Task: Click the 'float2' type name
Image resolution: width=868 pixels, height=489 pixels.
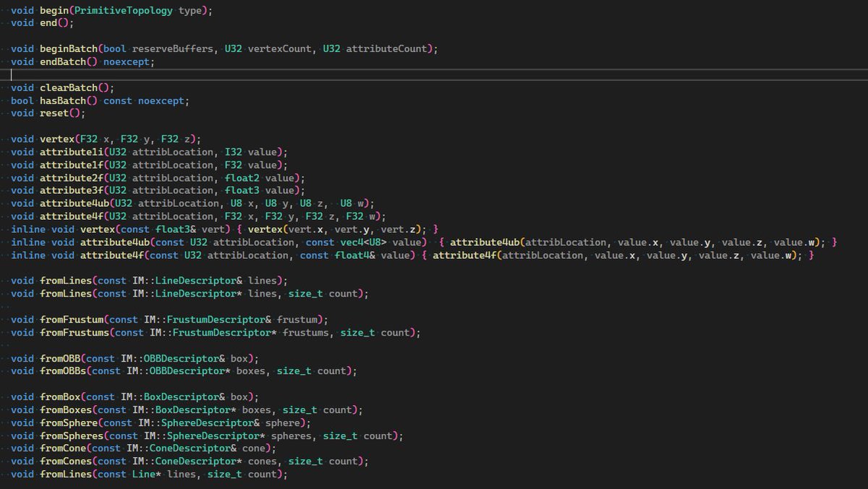Action: [x=242, y=178]
